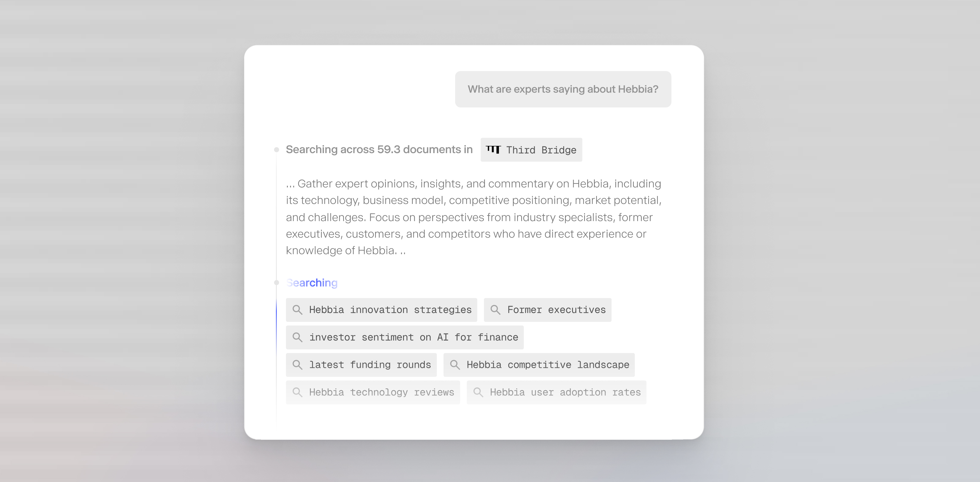
Task: Click the search icon on 'Hebbia competitive landscape'
Action: point(455,364)
